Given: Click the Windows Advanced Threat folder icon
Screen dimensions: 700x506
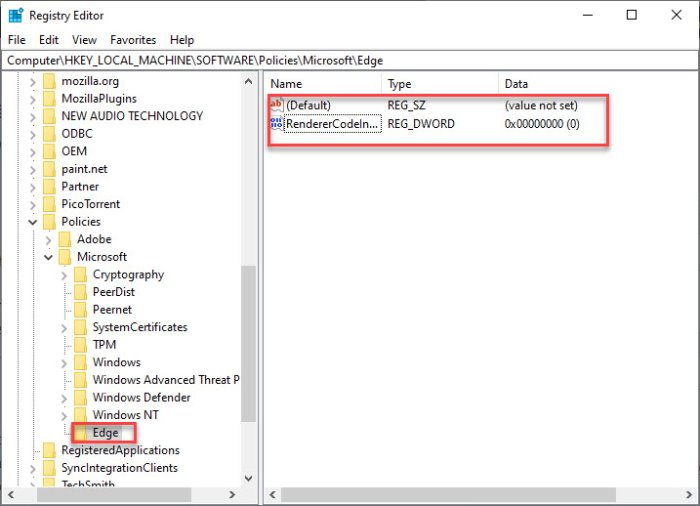Looking at the screenshot, I should pyautogui.click(x=81, y=380).
